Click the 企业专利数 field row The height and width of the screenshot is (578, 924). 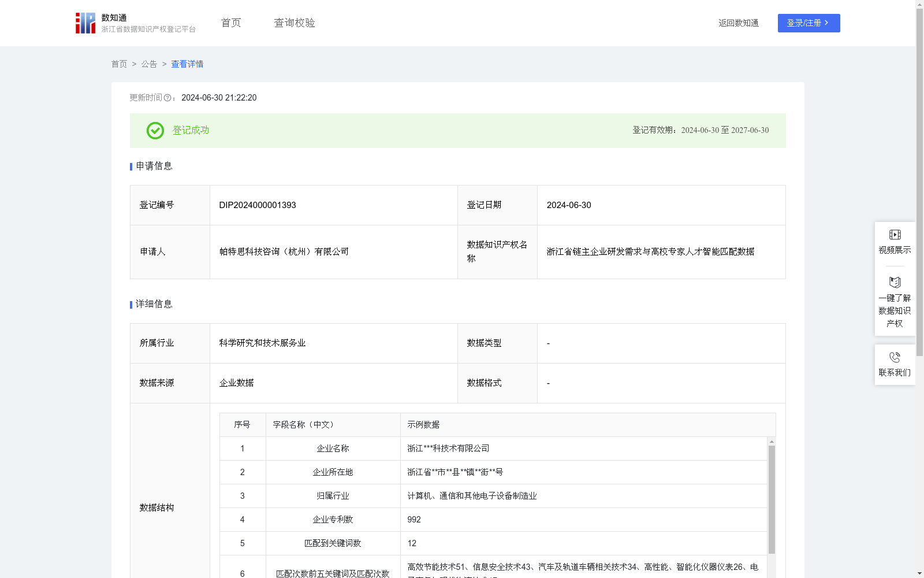click(x=493, y=520)
